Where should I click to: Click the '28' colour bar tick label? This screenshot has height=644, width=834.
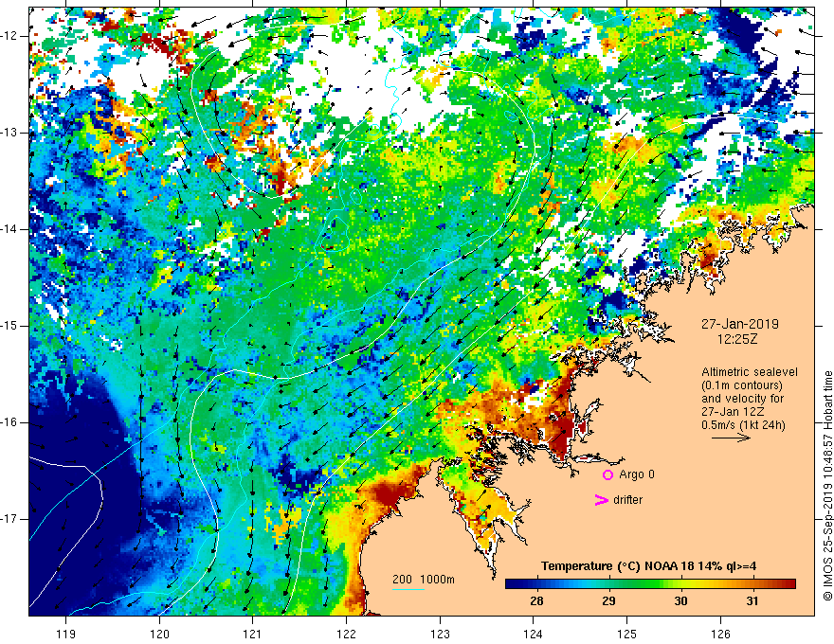coord(536,601)
